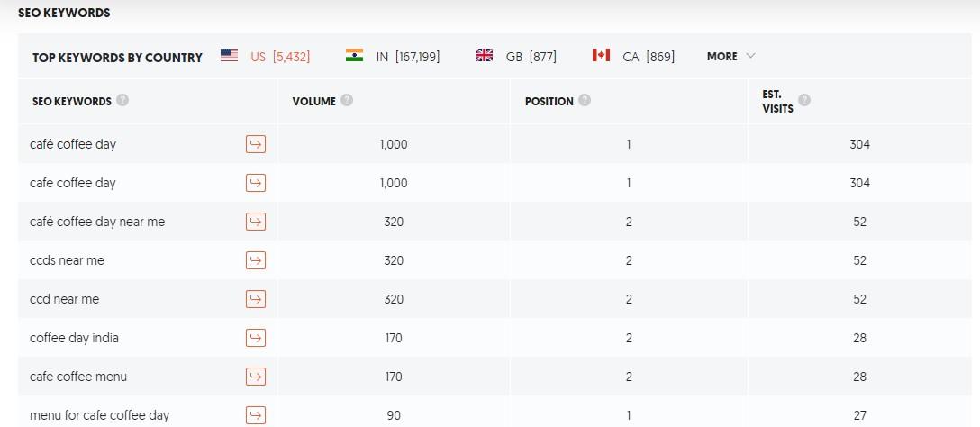Open arrow icon beside ccds near me
Screen dimensions: 980x427
pos(256,260)
